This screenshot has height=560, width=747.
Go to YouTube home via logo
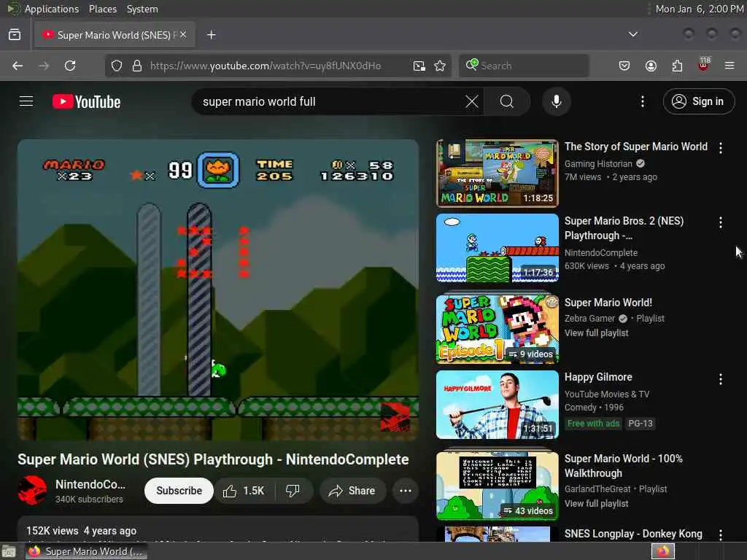click(87, 101)
